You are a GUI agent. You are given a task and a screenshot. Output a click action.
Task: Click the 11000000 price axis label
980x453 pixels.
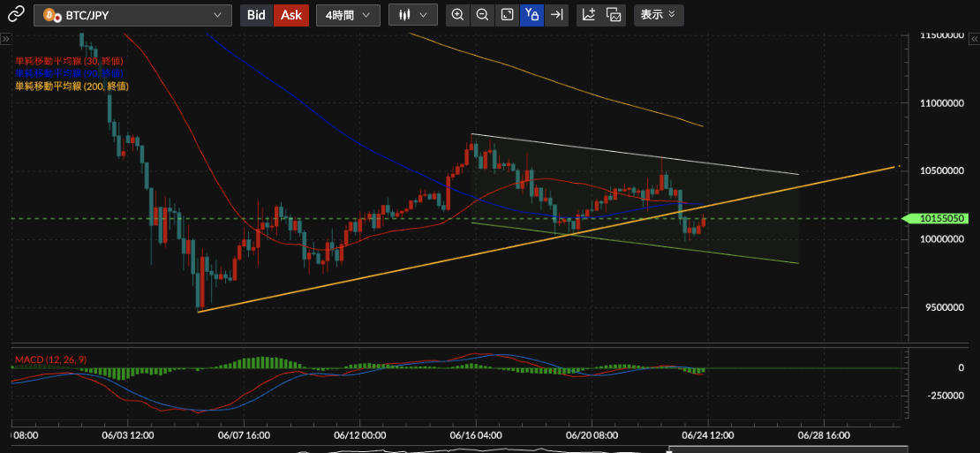944,103
